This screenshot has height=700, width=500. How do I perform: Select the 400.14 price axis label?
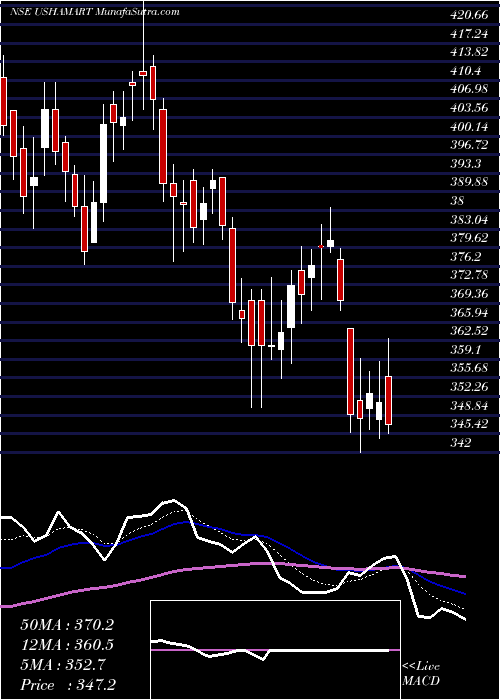(468, 127)
